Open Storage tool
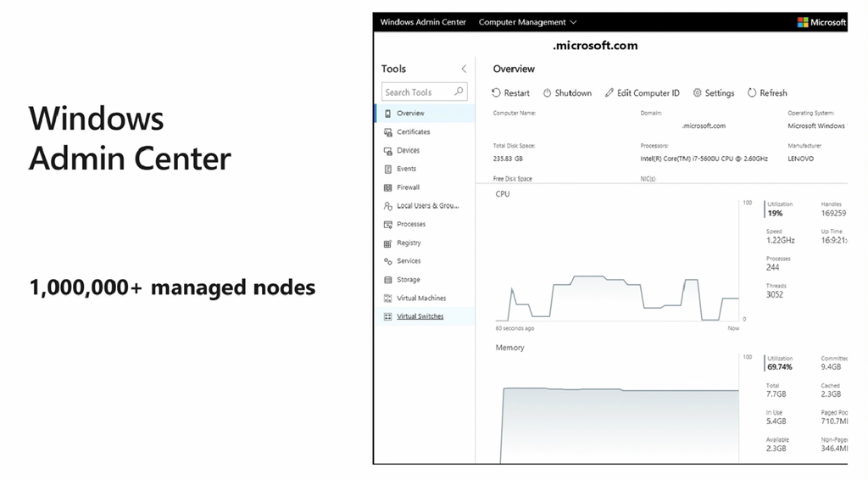Image resolution: width=868 pixels, height=480 pixels. tap(426, 280)
